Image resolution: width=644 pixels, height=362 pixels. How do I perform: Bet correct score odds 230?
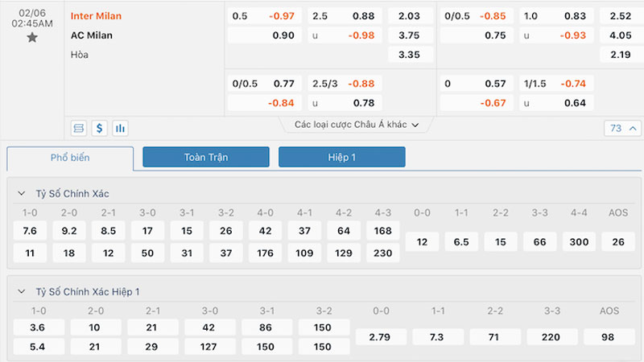tap(383, 253)
